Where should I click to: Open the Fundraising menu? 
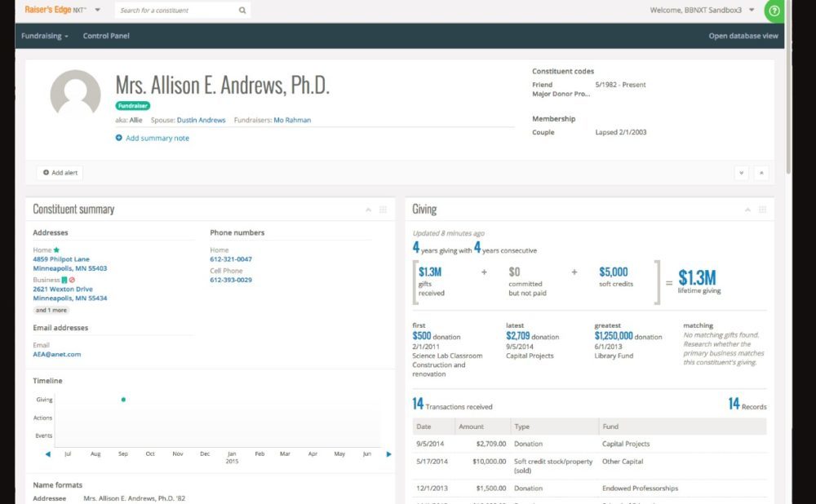[x=45, y=36]
